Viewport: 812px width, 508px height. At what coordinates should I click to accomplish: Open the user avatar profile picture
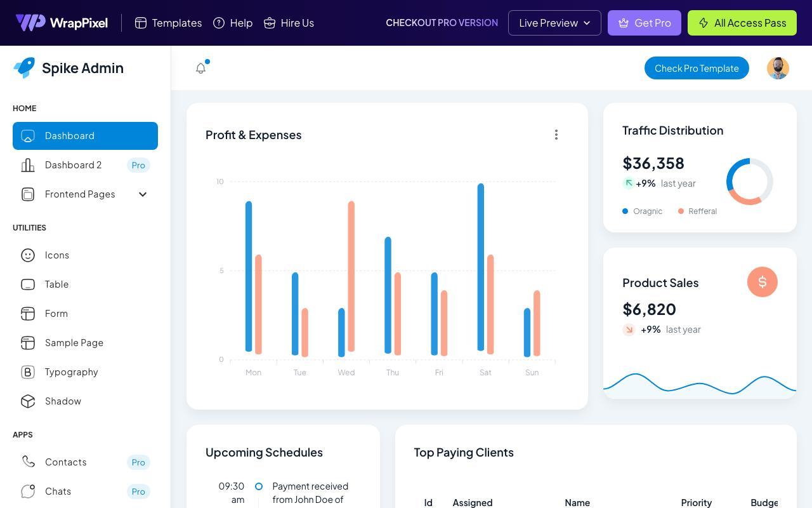(778, 68)
